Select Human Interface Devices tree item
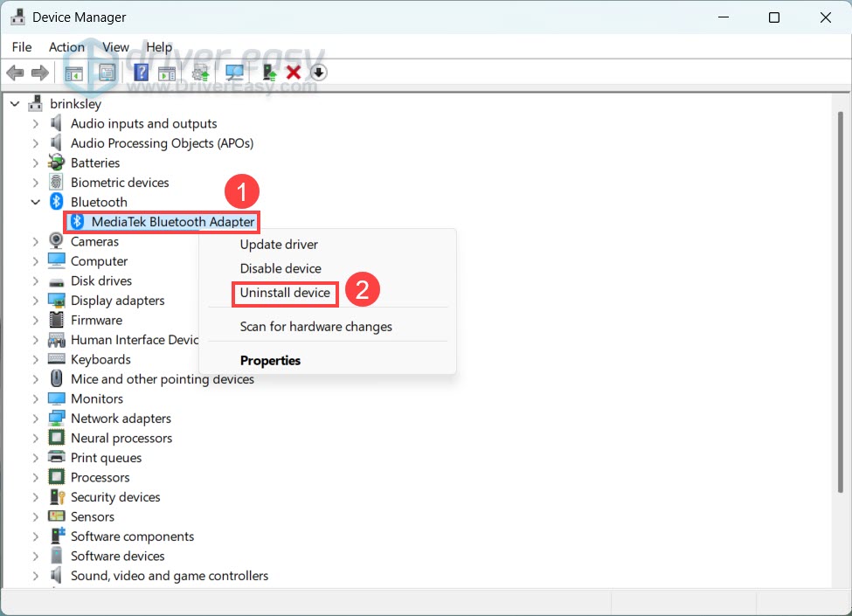 [135, 340]
